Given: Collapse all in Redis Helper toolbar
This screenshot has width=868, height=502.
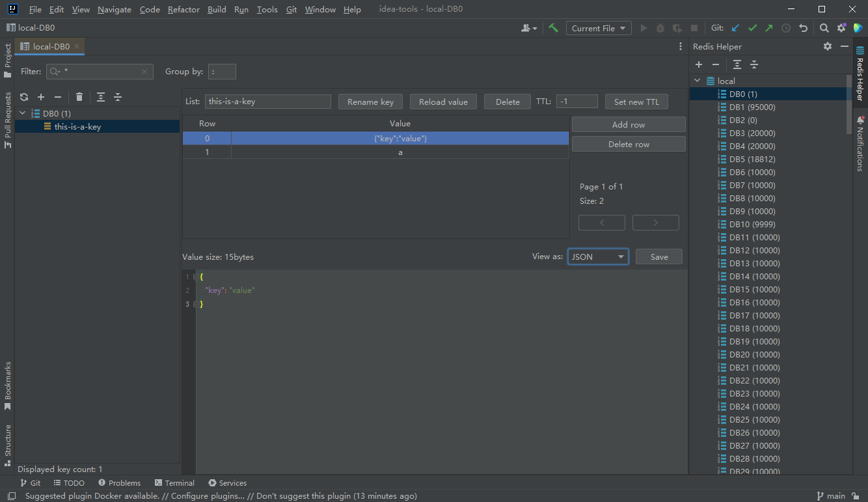Looking at the screenshot, I should coord(754,64).
